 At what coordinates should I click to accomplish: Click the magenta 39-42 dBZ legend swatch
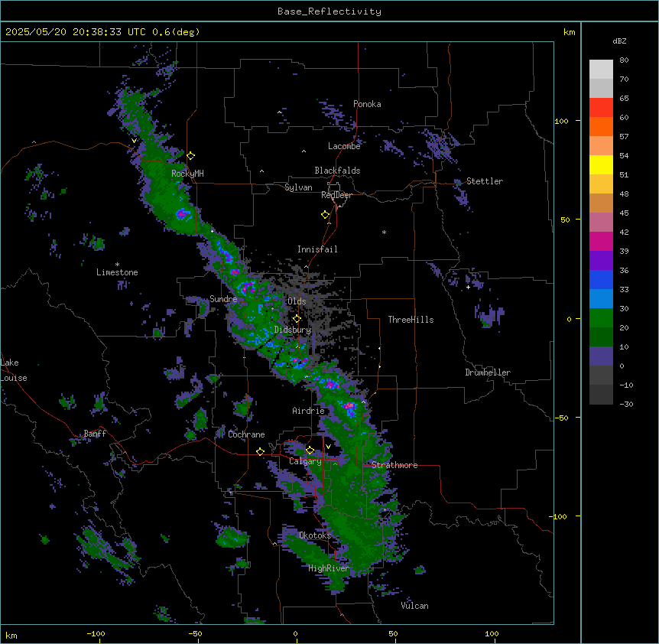[601, 241]
